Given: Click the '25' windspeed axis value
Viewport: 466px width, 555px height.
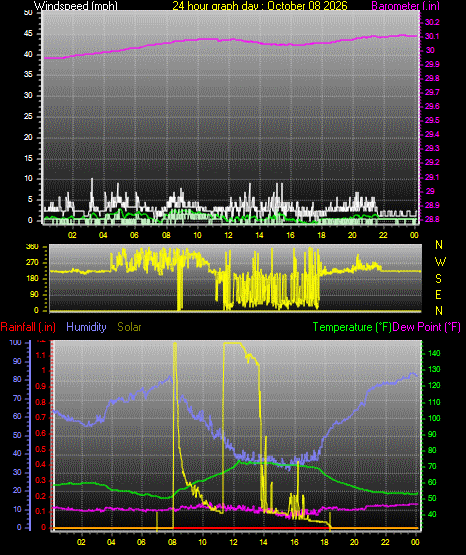Looking at the screenshot, I should point(28,116).
